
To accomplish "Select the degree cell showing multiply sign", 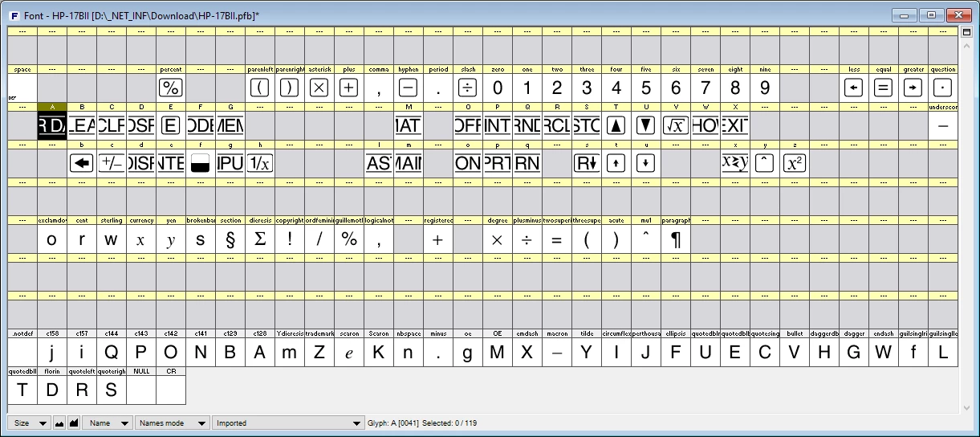I will 498,239.
